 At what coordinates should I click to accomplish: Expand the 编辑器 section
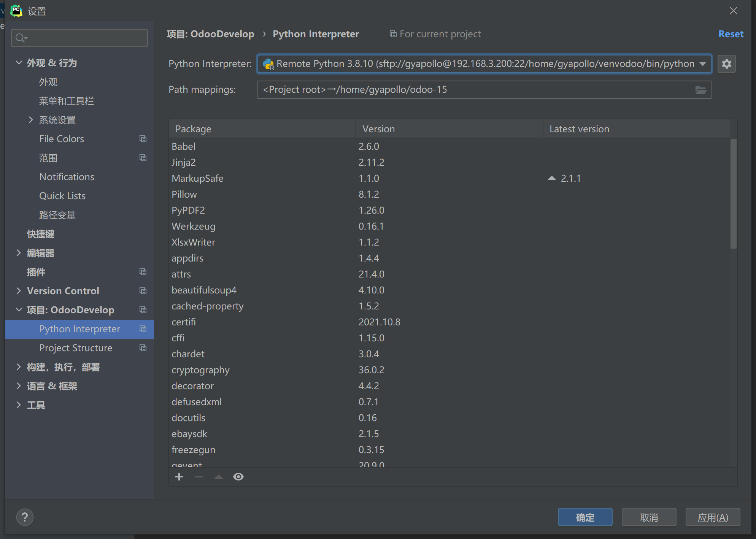click(x=19, y=253)
